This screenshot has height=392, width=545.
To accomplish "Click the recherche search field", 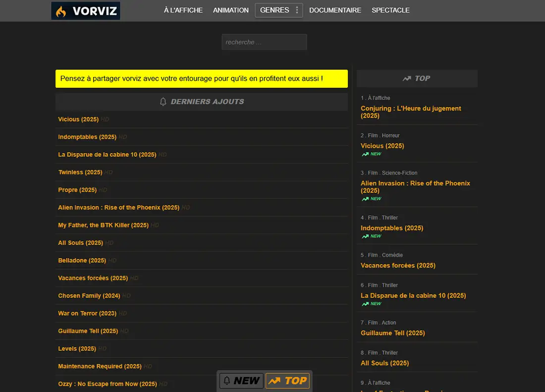I will [x=264, y=42].
